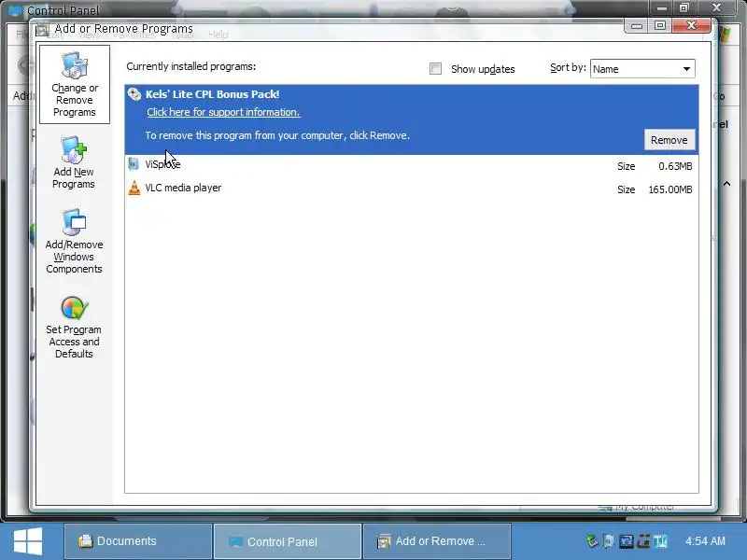Collapse the chevron in Control Panel window

click(x=727, y=184)
